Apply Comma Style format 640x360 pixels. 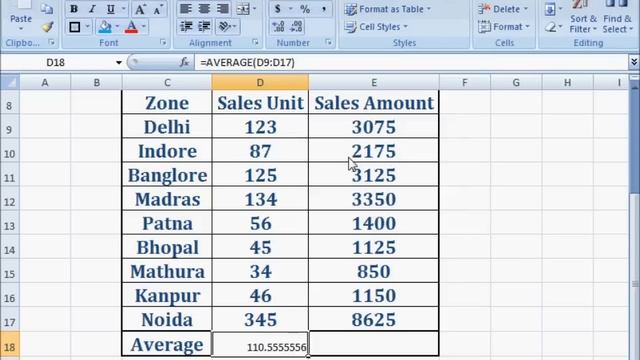click(324, 9)
